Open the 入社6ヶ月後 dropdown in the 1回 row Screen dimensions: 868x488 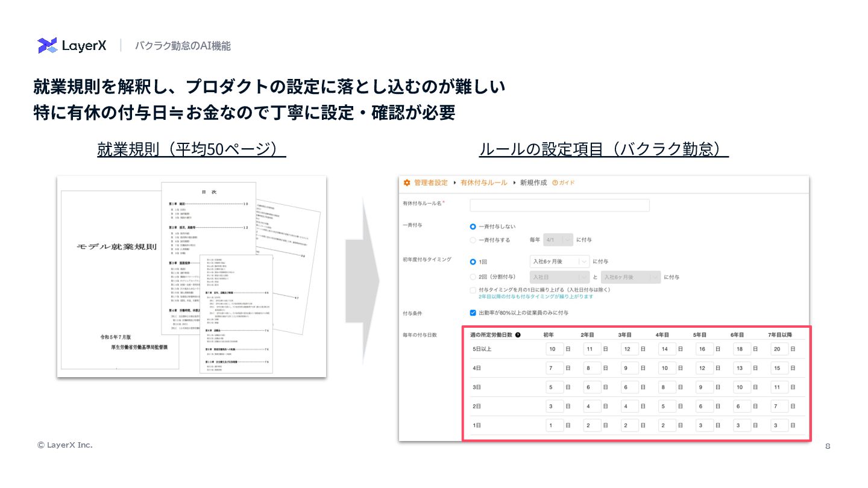(x=559, y=261)
